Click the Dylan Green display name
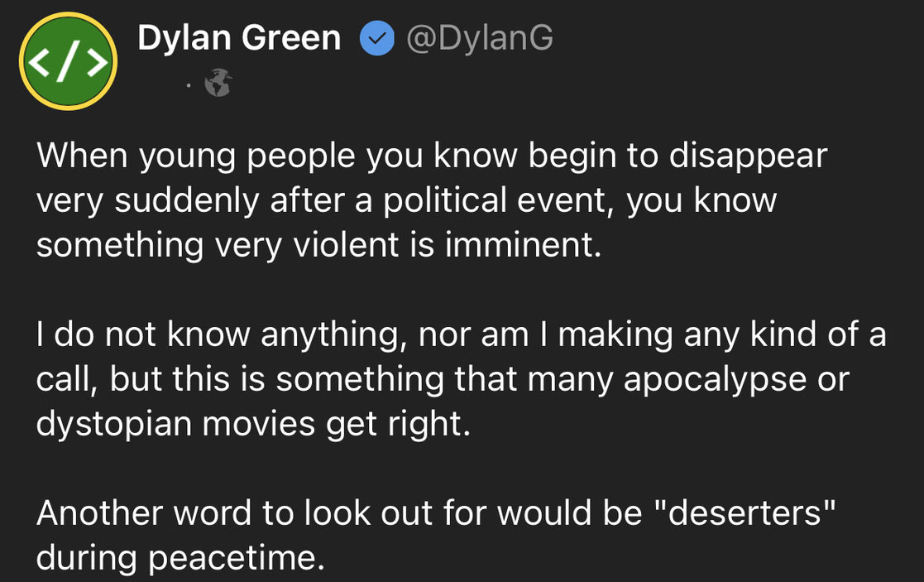This screenshot has width=924, height=582. [239, 38]
